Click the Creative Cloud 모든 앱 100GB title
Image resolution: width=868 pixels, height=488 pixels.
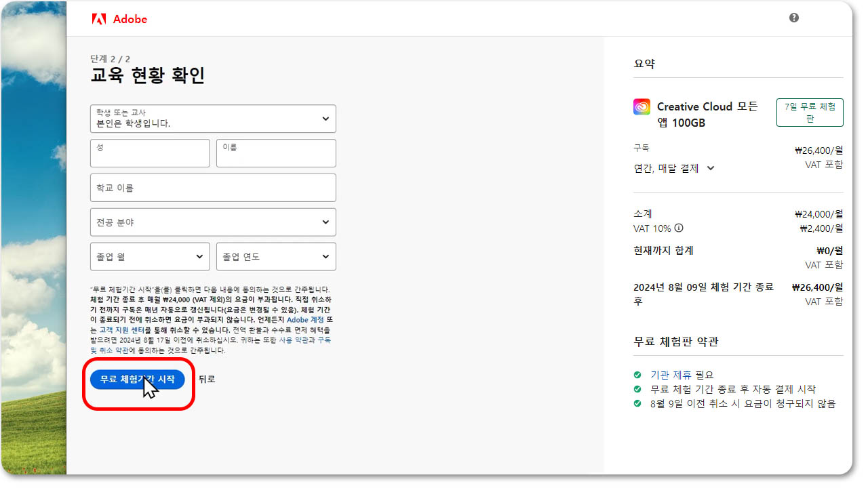click(707, 115)
